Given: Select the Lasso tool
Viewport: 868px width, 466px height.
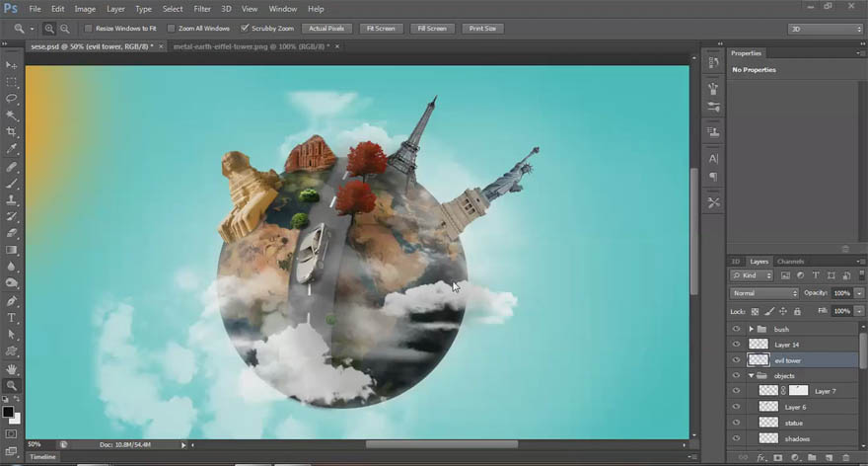Looking at the screenshot, I should pyautogui.click(x=11, y=99).
